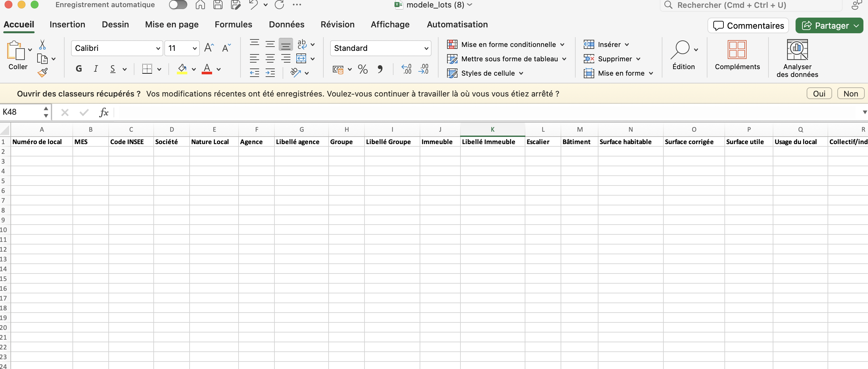Click the format painter brush icon
Image resolution: width=868 pixels, height=369 pixels.
coord(43,73)
